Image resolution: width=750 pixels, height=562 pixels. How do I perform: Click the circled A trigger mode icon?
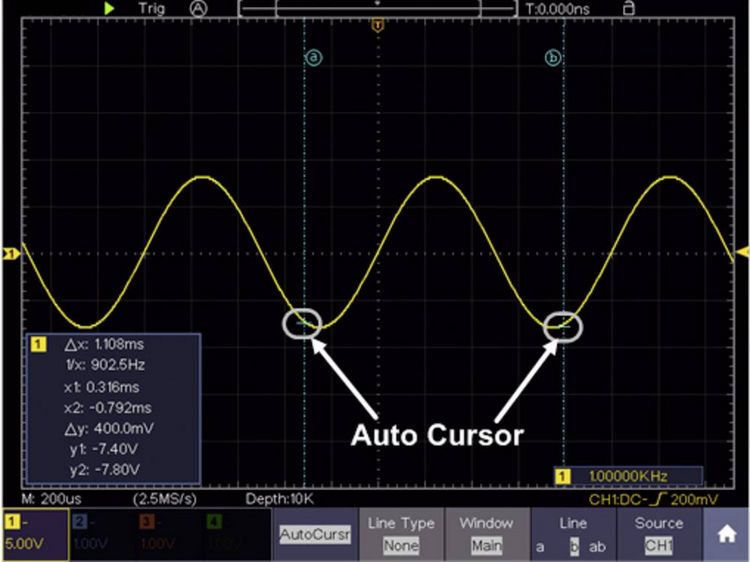198,9
